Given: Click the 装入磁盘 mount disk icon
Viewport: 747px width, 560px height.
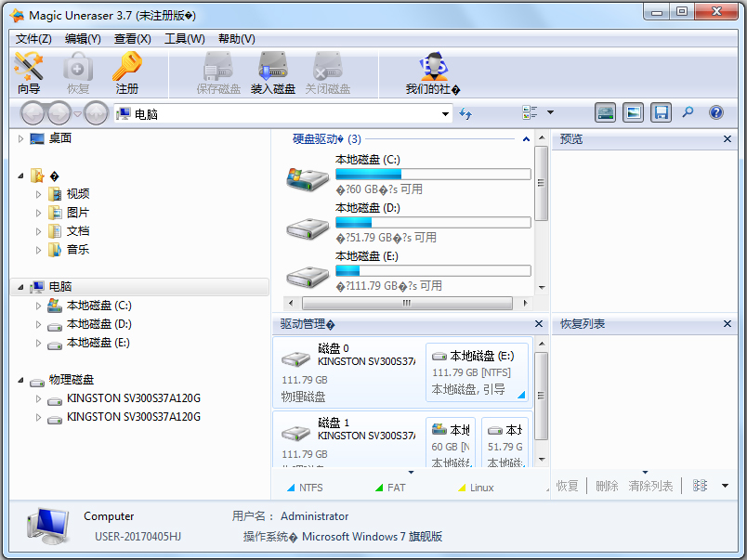Looking at the screenshot, I should point(273,73).
